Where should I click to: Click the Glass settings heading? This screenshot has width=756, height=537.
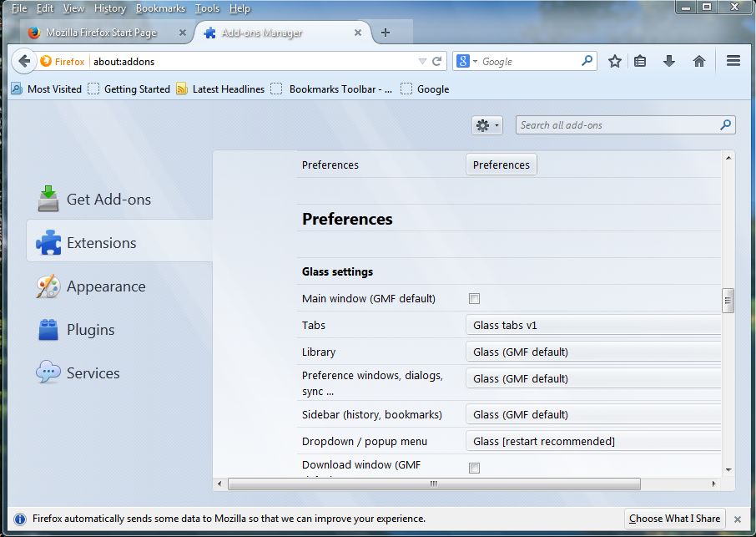[337, 271]
